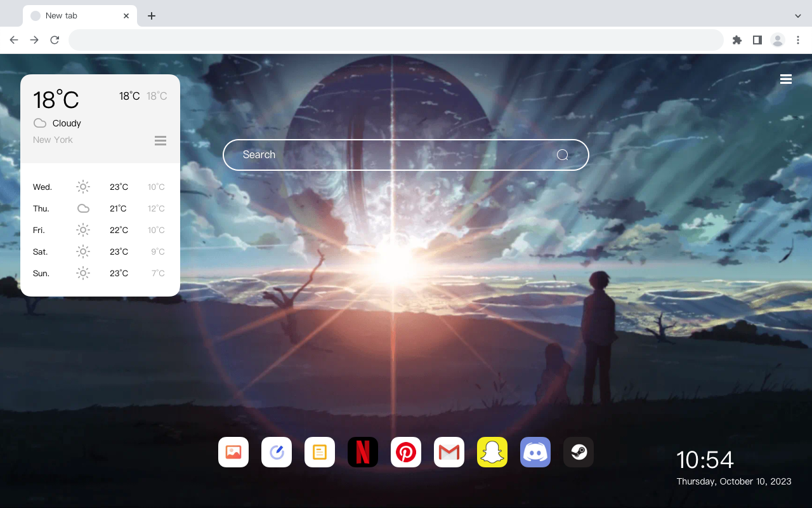Click the sunny icon for Sun.
The width and height of the screenshot is (812, 508).
pos(83,273)
